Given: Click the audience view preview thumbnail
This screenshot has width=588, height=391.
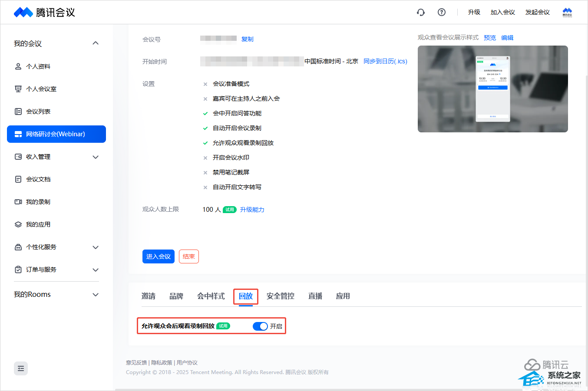Looking at the screenshot, I should tap(492, 89).
